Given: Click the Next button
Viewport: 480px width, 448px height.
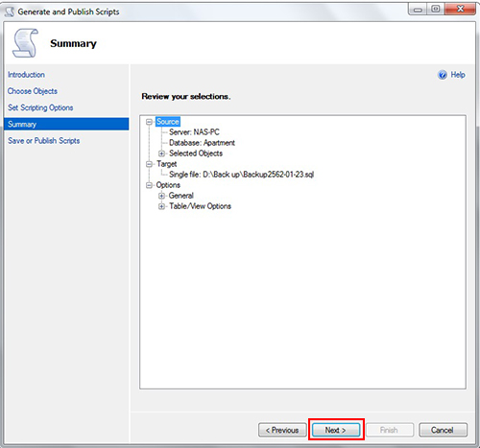Looking at the screenshot, I should [336, 430].
